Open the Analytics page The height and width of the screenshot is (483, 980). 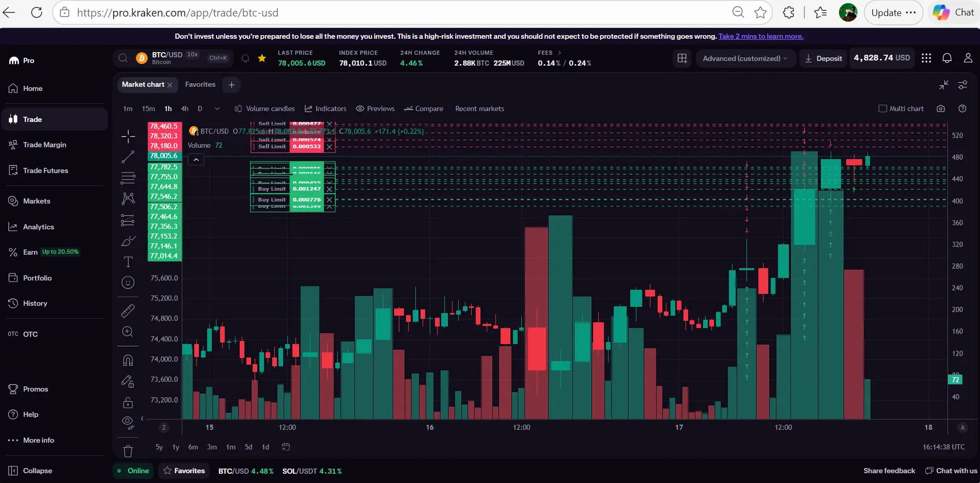click(38, 227)
